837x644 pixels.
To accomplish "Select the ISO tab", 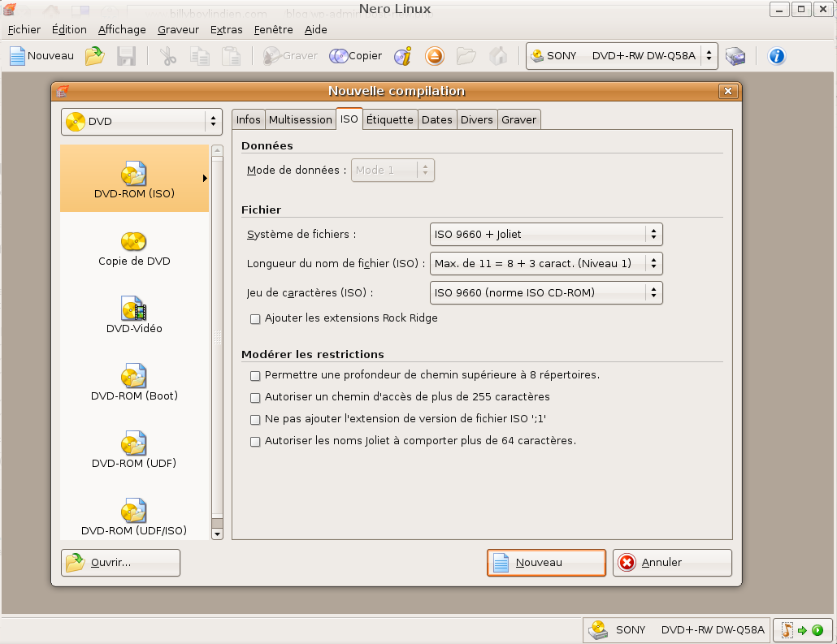I will [x=349, y=119].
